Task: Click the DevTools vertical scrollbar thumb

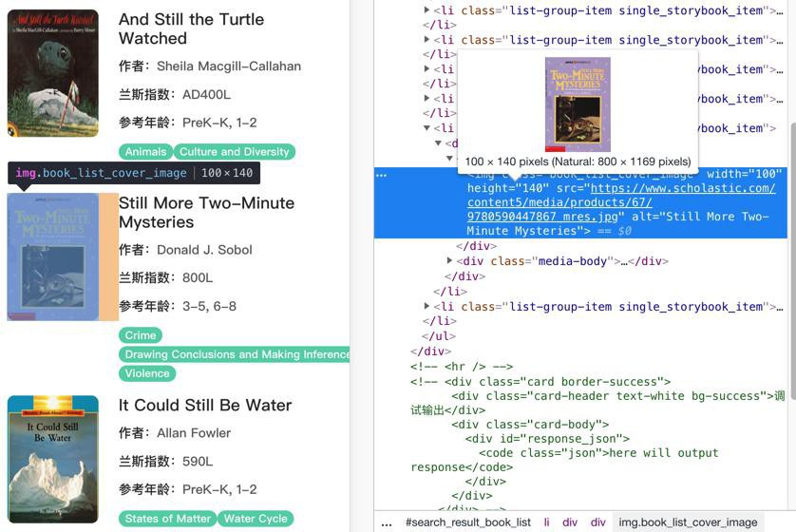Action: pos(793,262)
